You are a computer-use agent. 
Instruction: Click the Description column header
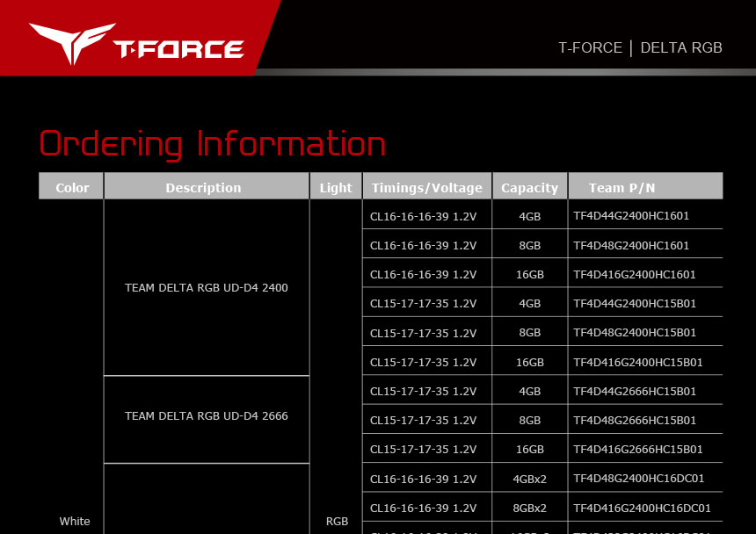207,187
